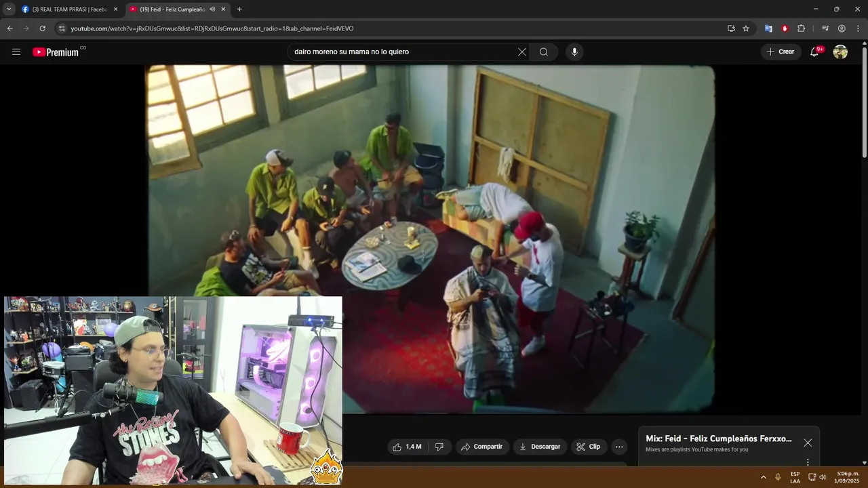View site information in address bar
Viewport: 868px width, 488px height.
(61, 28)
